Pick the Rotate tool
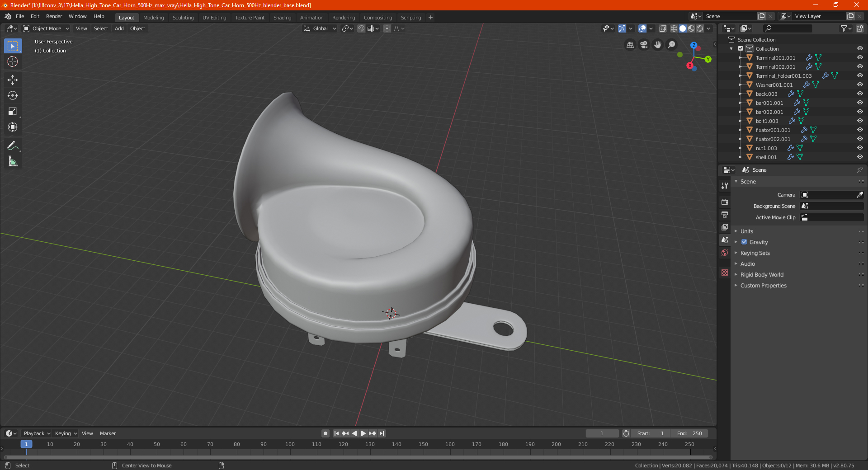This screenshot has height=470, width=868. point(13,95)
